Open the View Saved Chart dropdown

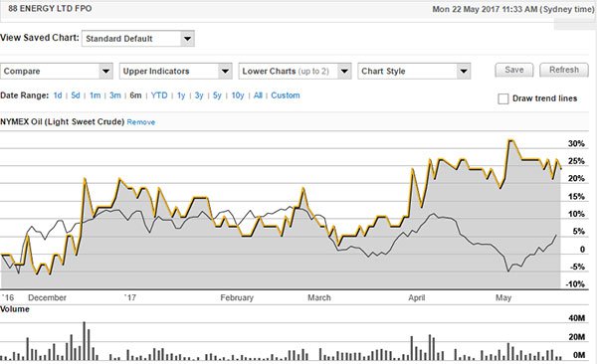click(x=138, y=39)
